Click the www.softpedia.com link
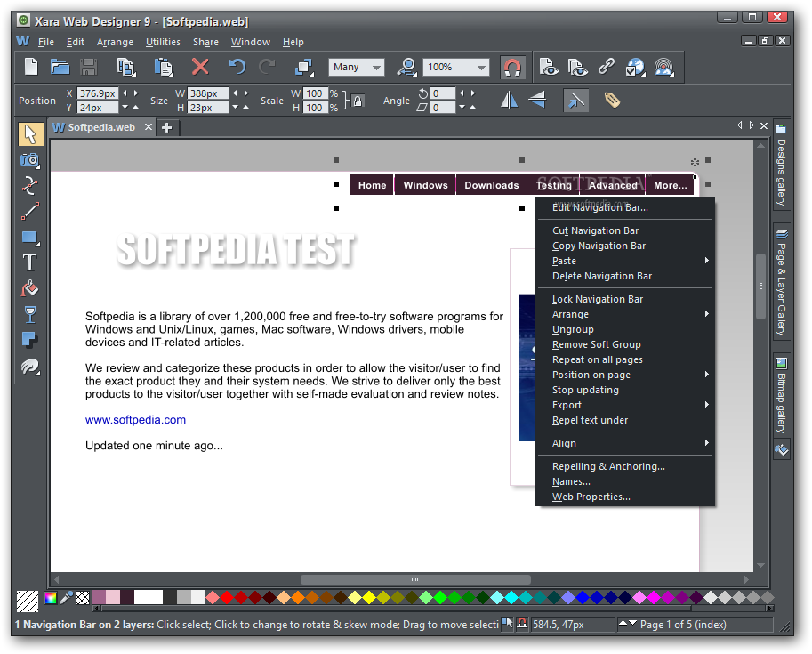 tap(135, 420)
